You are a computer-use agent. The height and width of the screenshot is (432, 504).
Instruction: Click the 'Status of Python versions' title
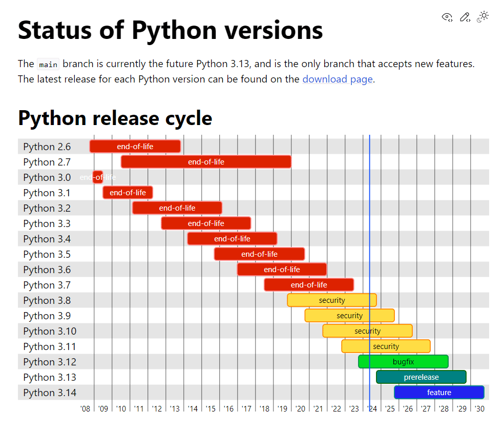point(171,30)
